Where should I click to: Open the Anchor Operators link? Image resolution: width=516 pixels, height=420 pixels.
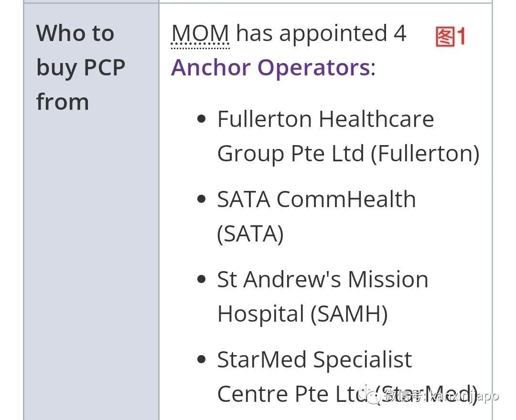click(x=270, y=68)
